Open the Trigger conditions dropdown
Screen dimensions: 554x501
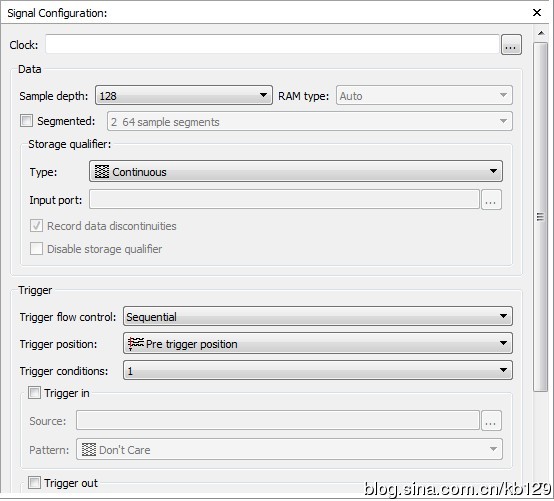coord(318,370)
